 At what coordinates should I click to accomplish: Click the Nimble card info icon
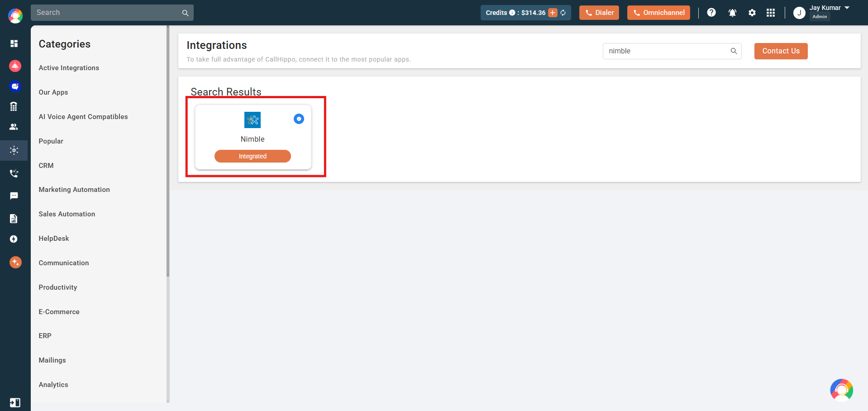pyautogui.click(x=299, y=119)
